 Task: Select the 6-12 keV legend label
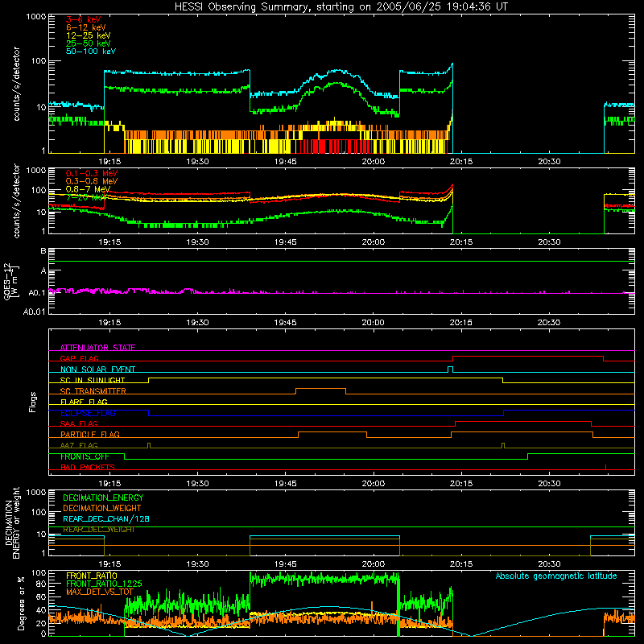pyautogui.click(x=86, y=27)
